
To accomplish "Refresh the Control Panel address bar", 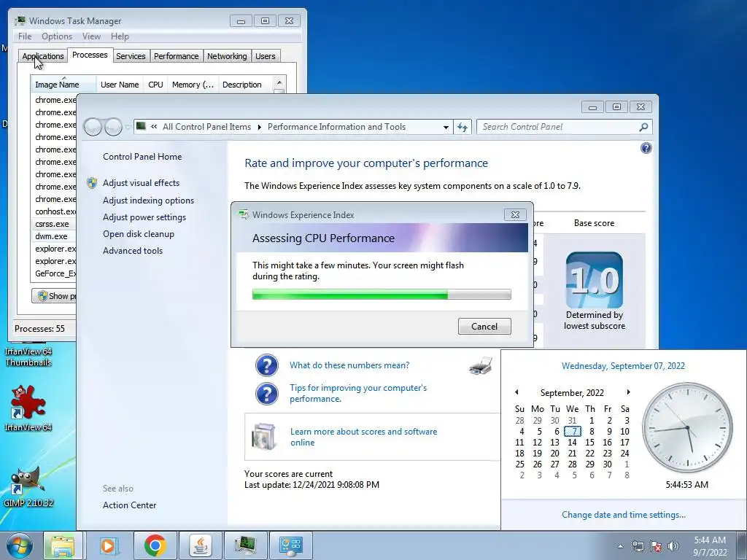I will click(x=462, y=127).
